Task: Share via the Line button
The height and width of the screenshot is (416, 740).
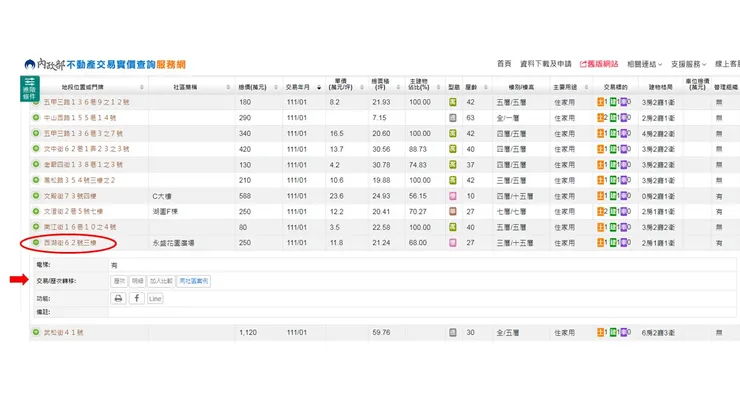Action: 155,298
